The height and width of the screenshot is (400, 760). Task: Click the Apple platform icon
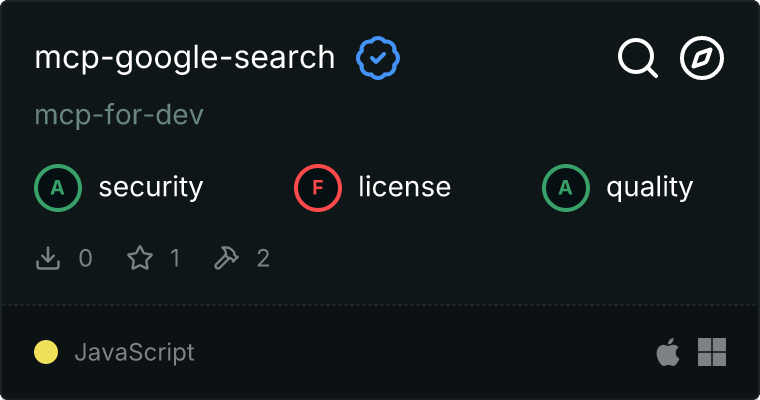(667, 352)
